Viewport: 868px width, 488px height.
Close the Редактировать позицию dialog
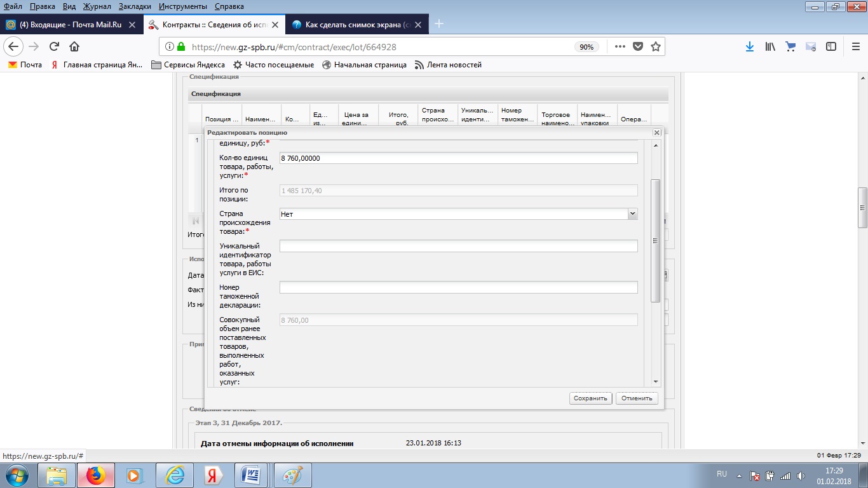coord(657,132)
